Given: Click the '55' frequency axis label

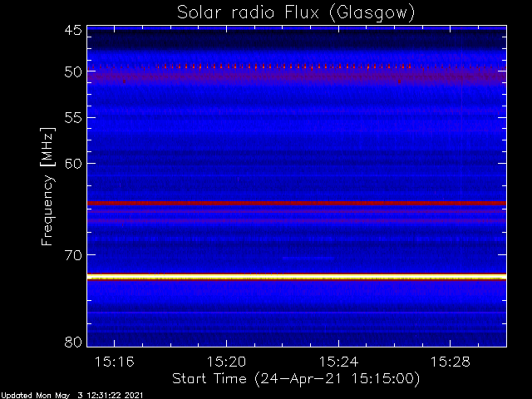Looking at the screenshot, I should (x=73, y=118).
